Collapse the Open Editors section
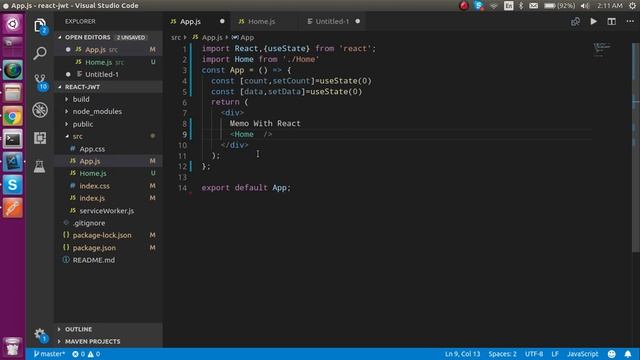Image resolution: width=640 pixels, height=360 pixels. click(x=108, y=37)
